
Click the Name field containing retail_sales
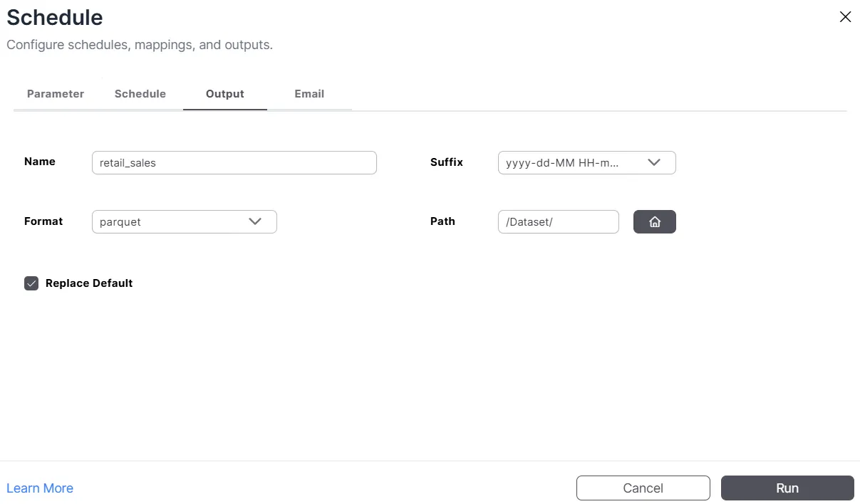click(234, 162)
